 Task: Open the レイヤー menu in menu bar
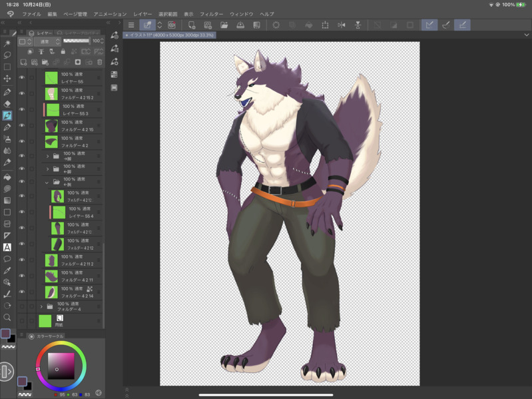142,14
